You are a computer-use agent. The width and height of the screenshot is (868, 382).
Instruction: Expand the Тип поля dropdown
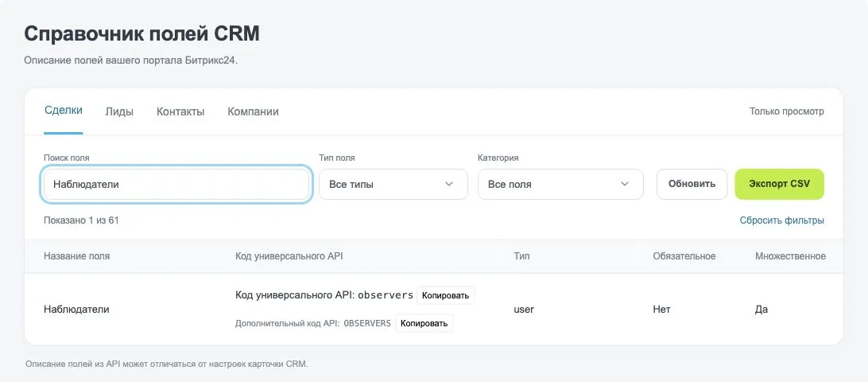pyautogui.click(x=393, y=184)
